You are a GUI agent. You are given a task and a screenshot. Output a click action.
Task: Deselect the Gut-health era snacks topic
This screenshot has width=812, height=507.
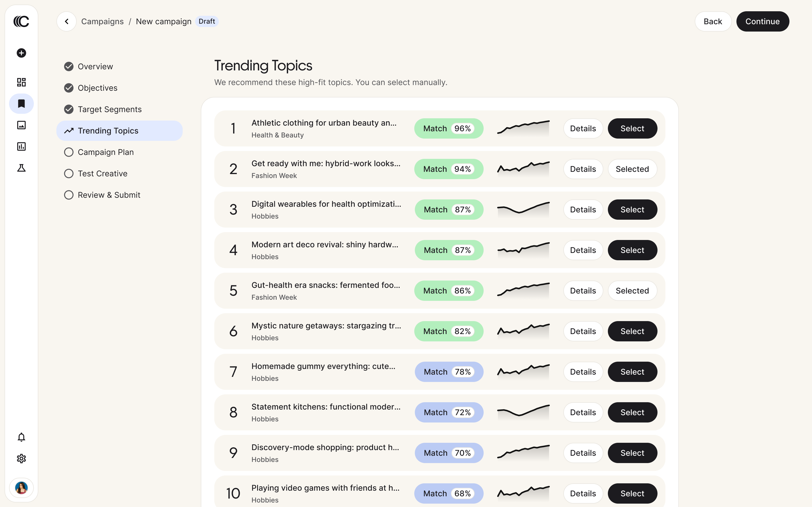tap(632, 291)
